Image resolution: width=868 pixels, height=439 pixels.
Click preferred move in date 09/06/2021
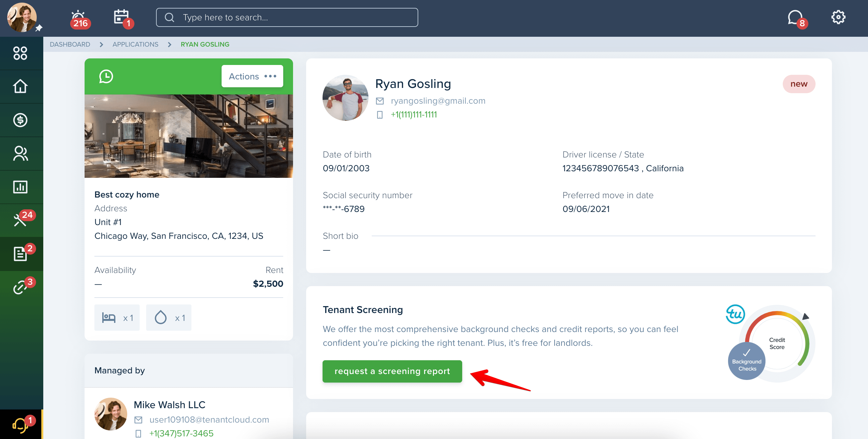point(586,209)
